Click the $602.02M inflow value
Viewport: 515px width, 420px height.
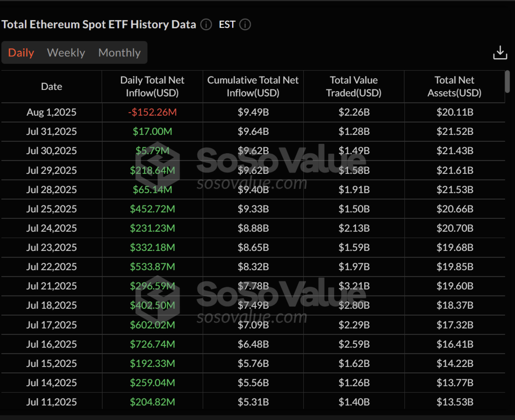pyautogui.click(x=152, y=325)
